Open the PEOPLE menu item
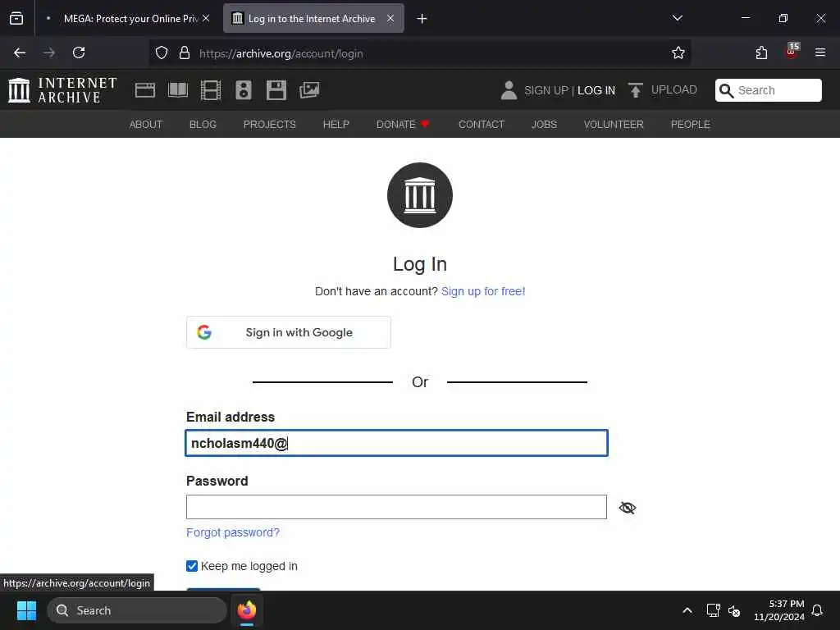This screenshot has height=630, width=840. [691, 125]
